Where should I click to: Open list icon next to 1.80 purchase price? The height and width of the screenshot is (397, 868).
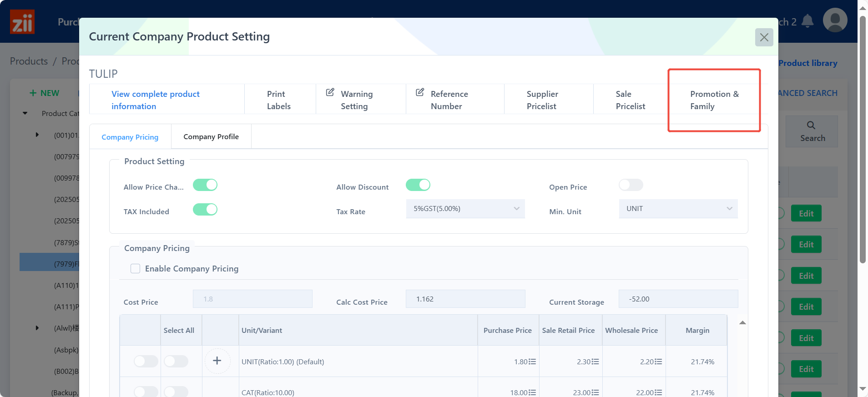click(532, 362)
